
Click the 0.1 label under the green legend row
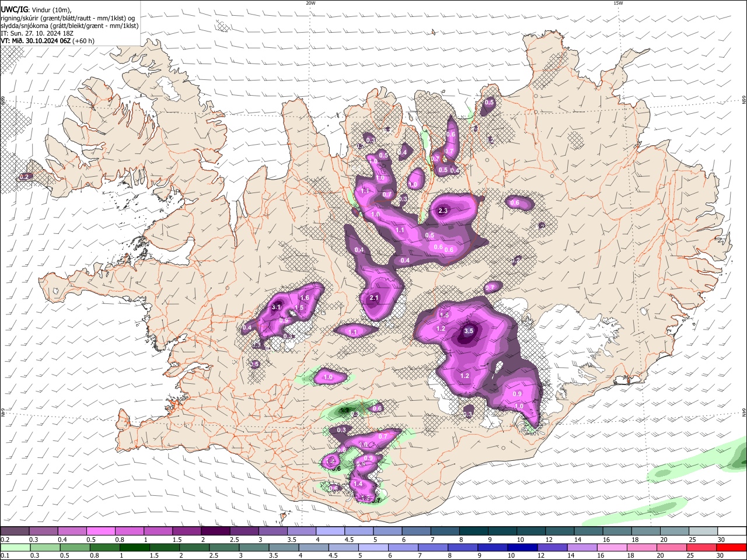click(x=5, y=555)
